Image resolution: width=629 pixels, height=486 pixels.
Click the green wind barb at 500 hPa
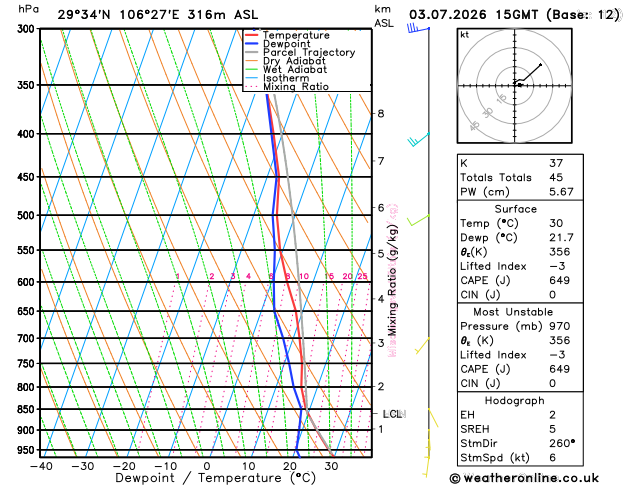(418, 220)
